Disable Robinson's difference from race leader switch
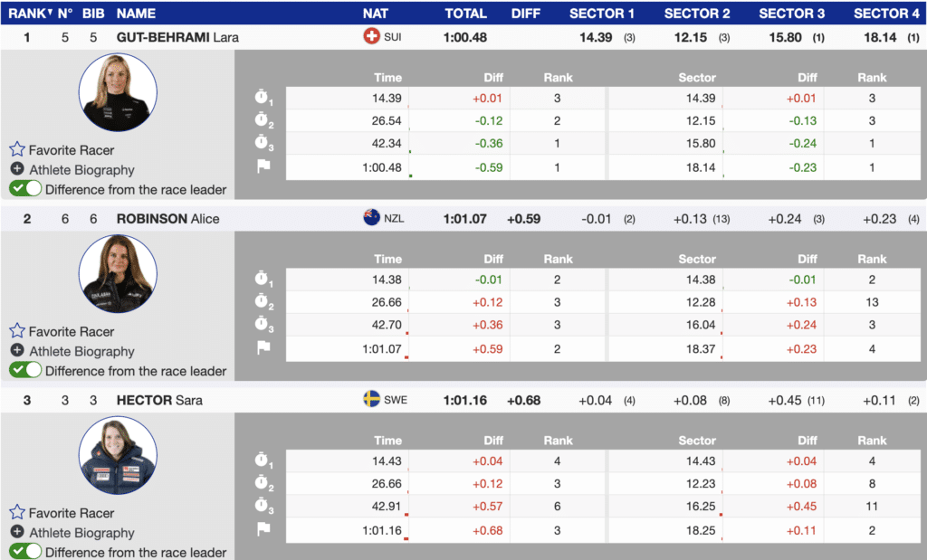This screenshot has width=927, height=560. pyautogui.click(x=25, y=371)
